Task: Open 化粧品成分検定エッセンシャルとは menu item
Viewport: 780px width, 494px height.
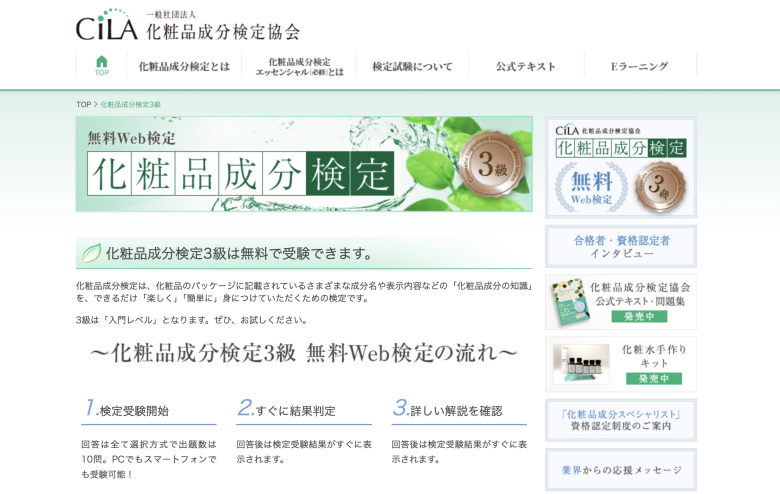Action: [299, 67]
